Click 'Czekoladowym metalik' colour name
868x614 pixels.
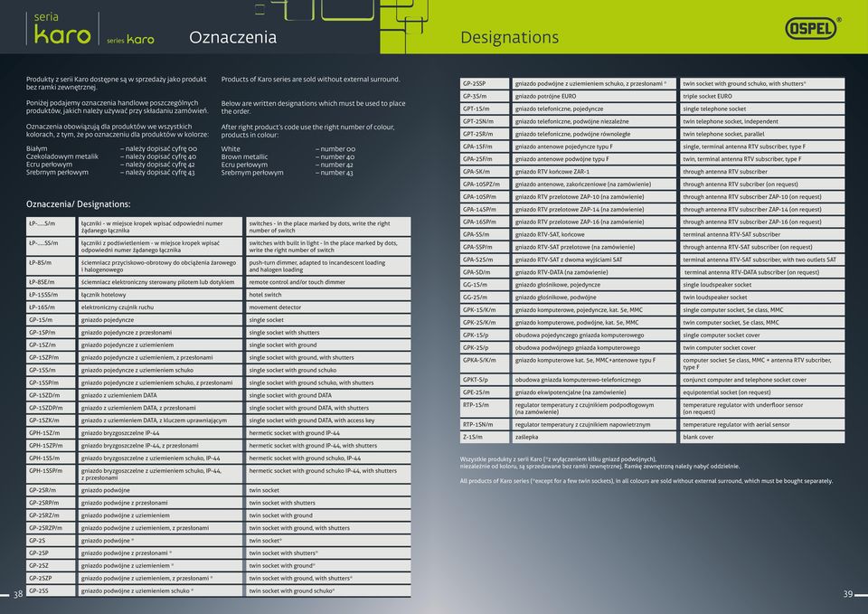pos(62,156)
